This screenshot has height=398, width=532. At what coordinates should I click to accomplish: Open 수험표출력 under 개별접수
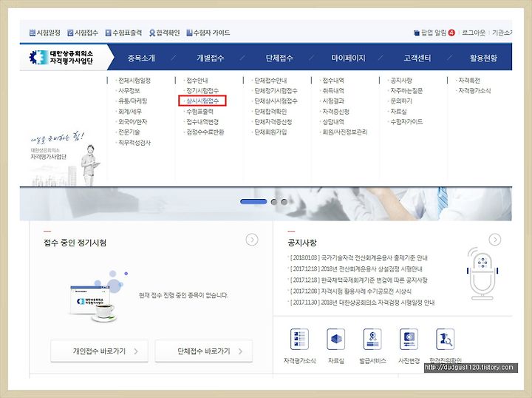(199, 112)
